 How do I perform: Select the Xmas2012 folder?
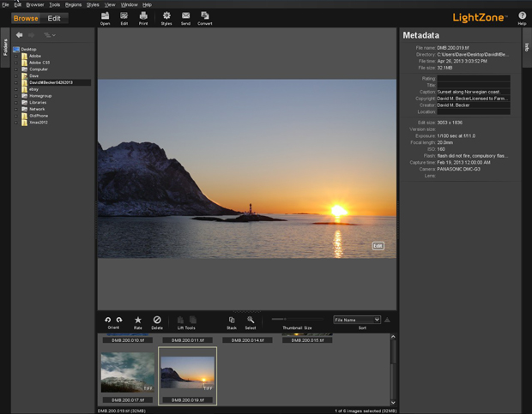point(39,123)
